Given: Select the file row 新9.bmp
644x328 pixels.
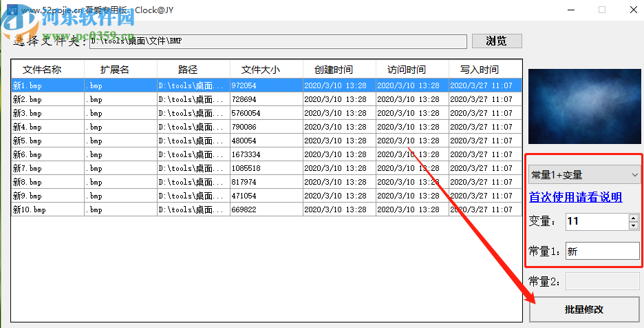Looking at the screenshot, I should 266,196.
